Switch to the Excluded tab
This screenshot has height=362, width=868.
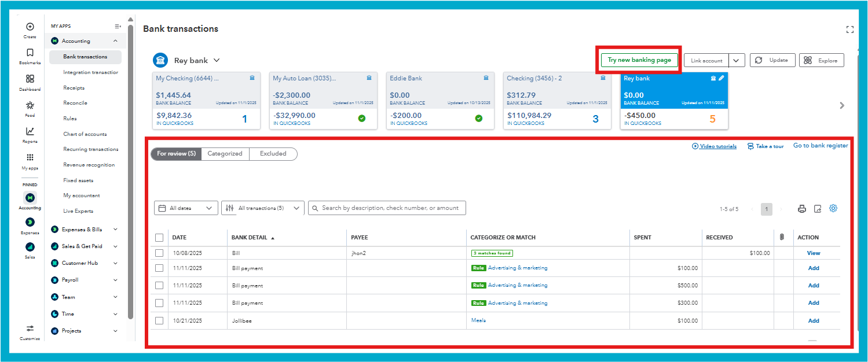(x=273, y=154)
